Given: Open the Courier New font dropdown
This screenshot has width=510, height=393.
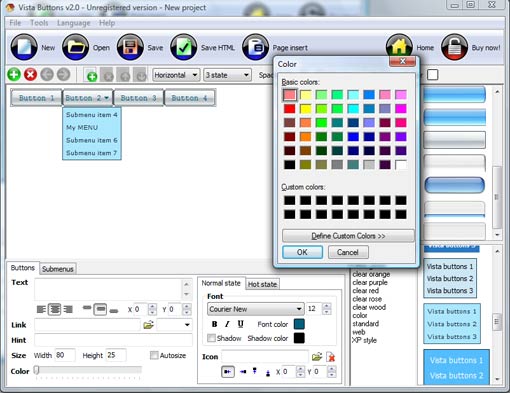Looking at the screenshot, I should click(256, 309).
